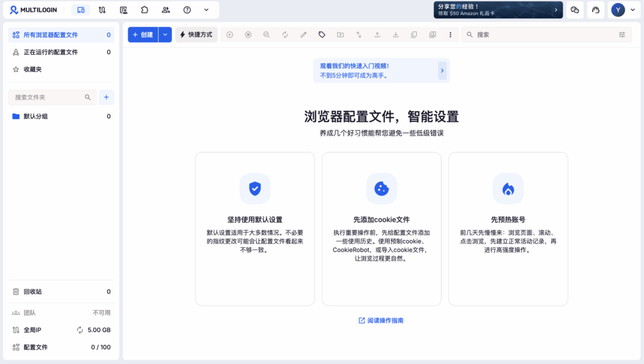Open the proxy routes icon in top nav

point(103,10)
